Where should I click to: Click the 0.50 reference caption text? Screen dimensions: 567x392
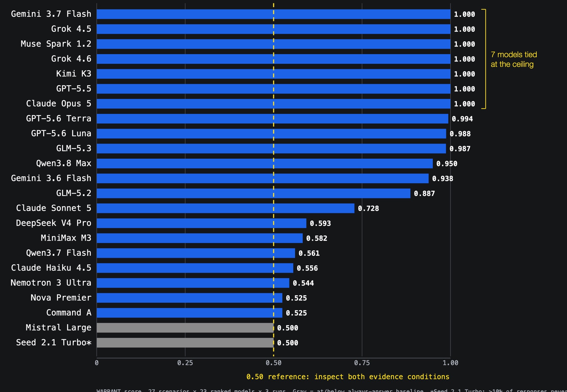[348, 377]
